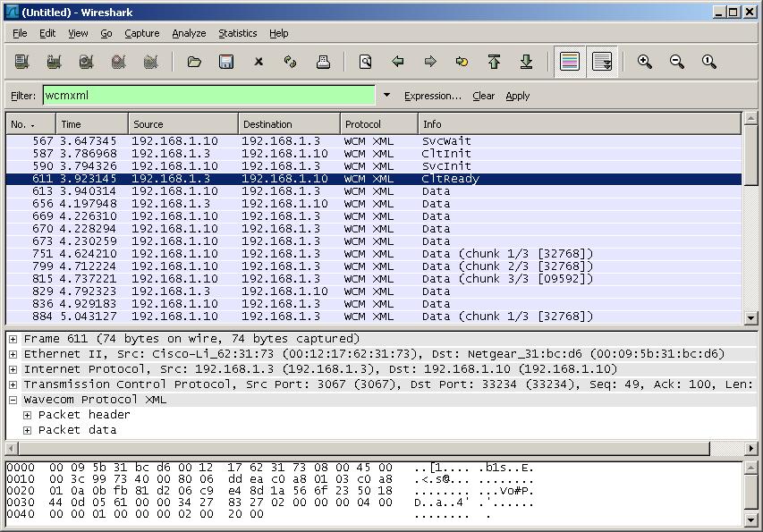Screen dimensions: 763x532
Task: Sort by the Protocol column header
Action: [379, 124]
